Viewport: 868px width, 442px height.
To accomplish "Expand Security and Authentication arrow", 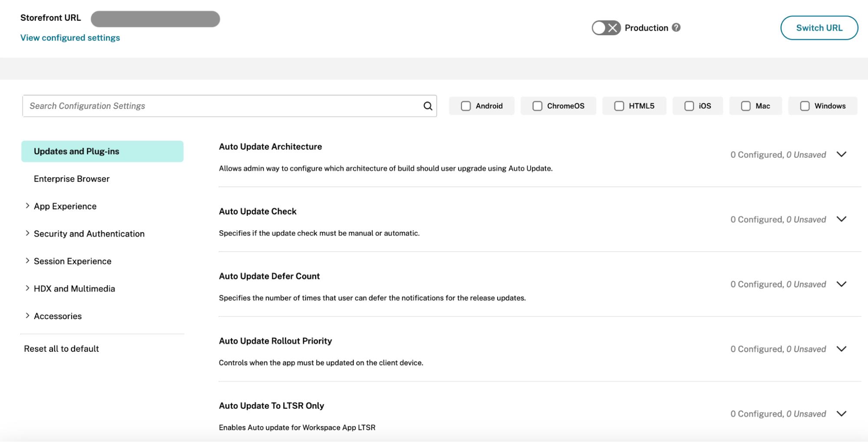I will (27, 233).
